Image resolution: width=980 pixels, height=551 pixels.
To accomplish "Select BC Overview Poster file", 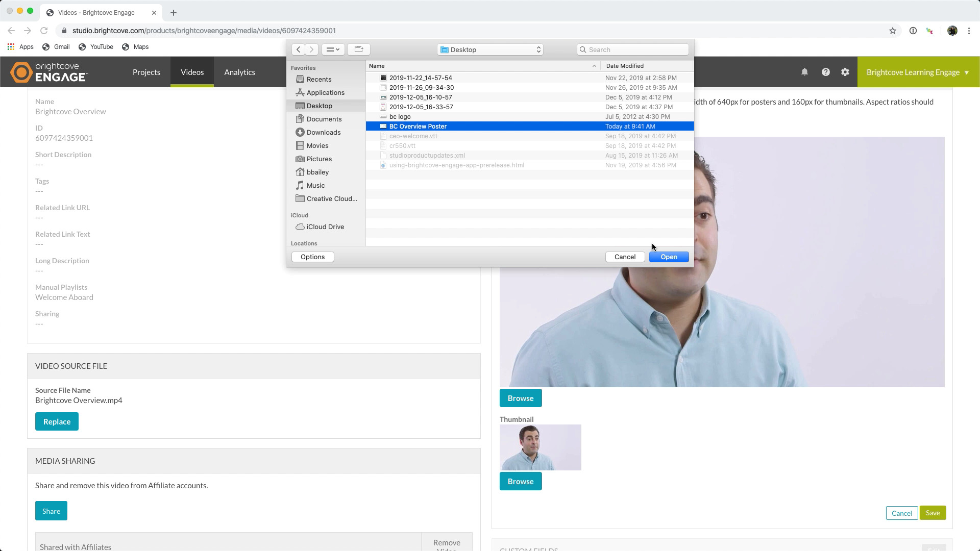I will pos(418,126).
